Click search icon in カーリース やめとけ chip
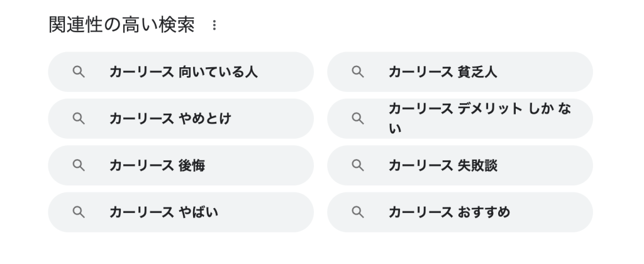The width and height of the screenshot is (644, 264). coord(79,119)
